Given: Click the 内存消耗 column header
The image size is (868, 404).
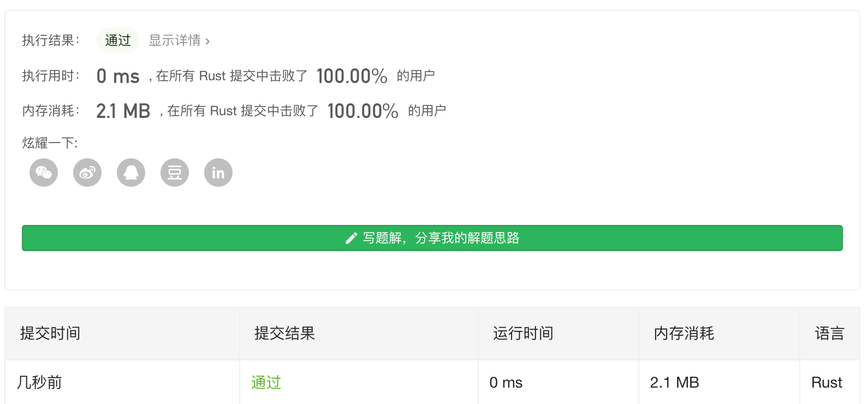Looking at the screenshot, I should coord(684,333).
